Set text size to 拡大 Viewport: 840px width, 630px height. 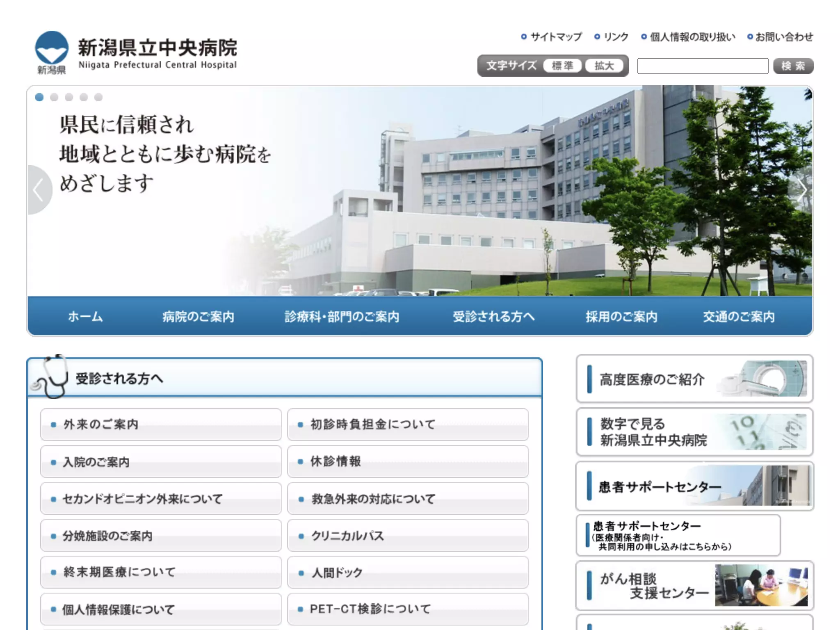pos(604,66)
